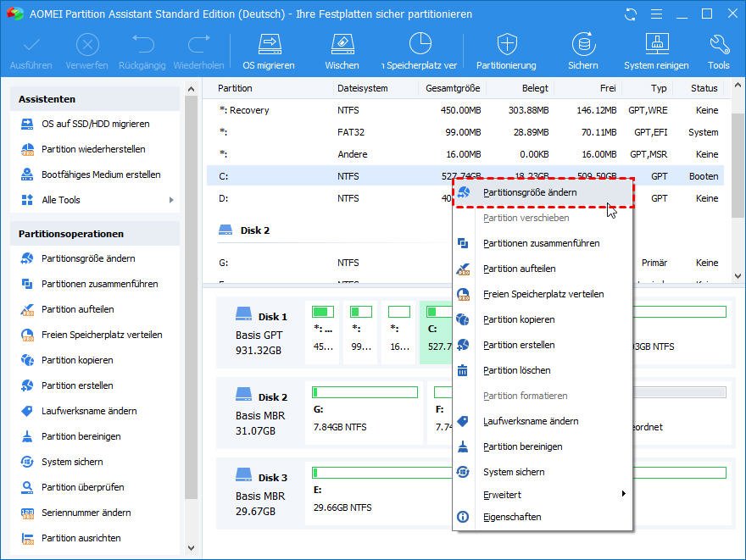Click Partition wiederherstellen sidebar icon
746x560 pixels.
(x=27, y=149)
